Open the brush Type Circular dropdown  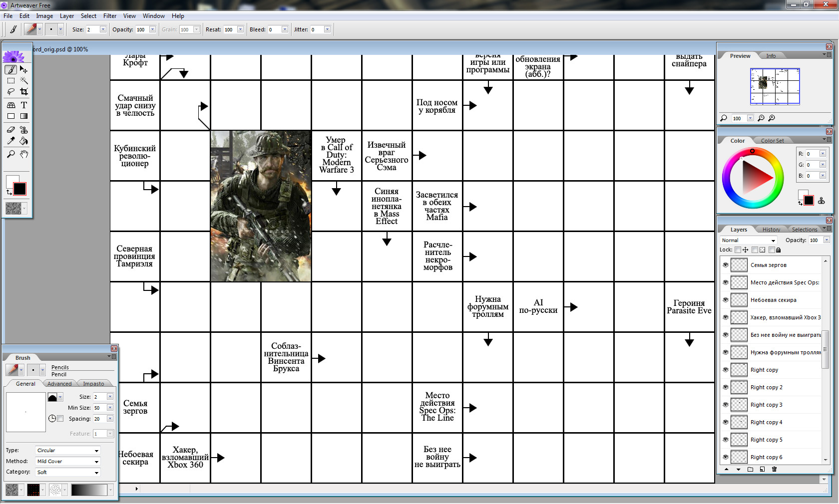tap(67, 451)
